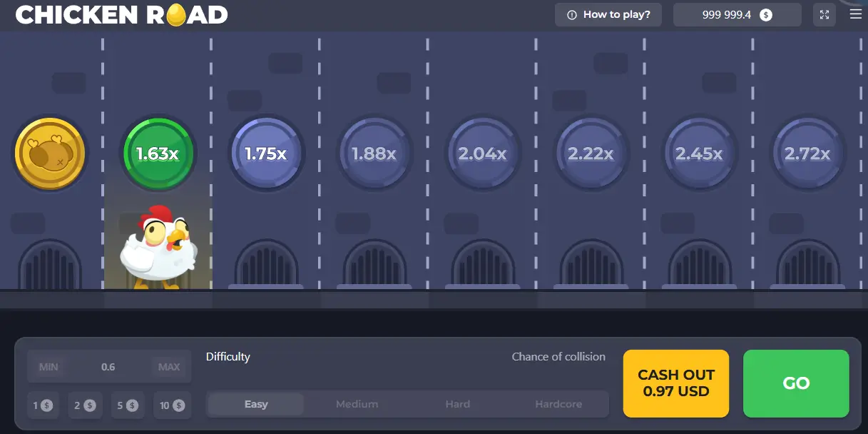This screenshot has height=434, width=868.
Task: Open the hamburger menu
Action: [856, 14]
